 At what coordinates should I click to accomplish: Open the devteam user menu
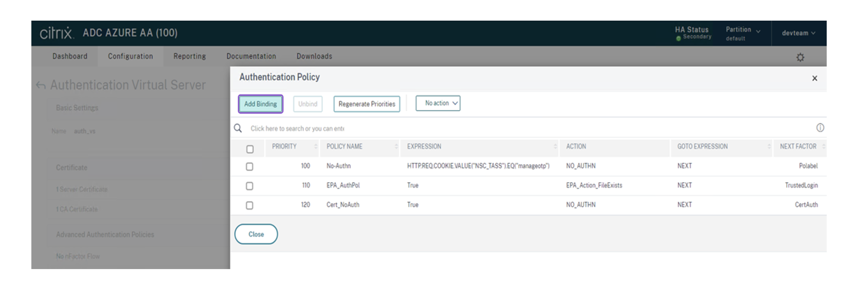coord(798,33)
